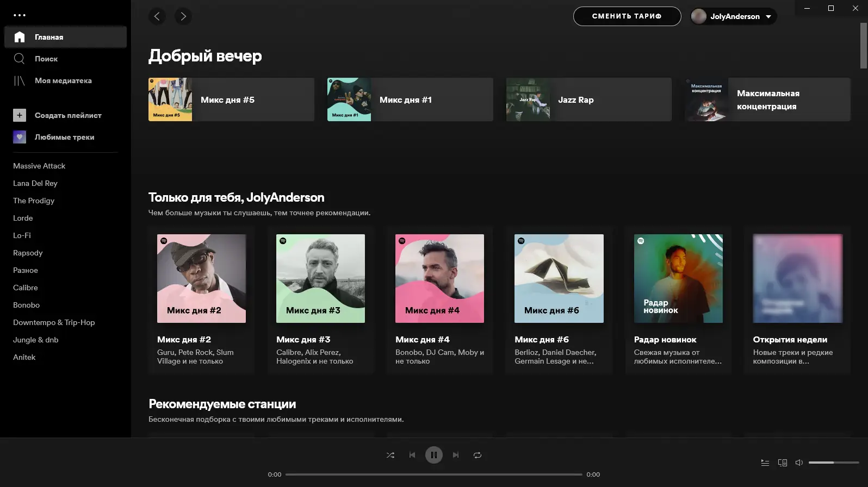Viewport: 868px width, 487px height.
Task: Open the three-dot app menu
Action: click(x=20, y=15)
